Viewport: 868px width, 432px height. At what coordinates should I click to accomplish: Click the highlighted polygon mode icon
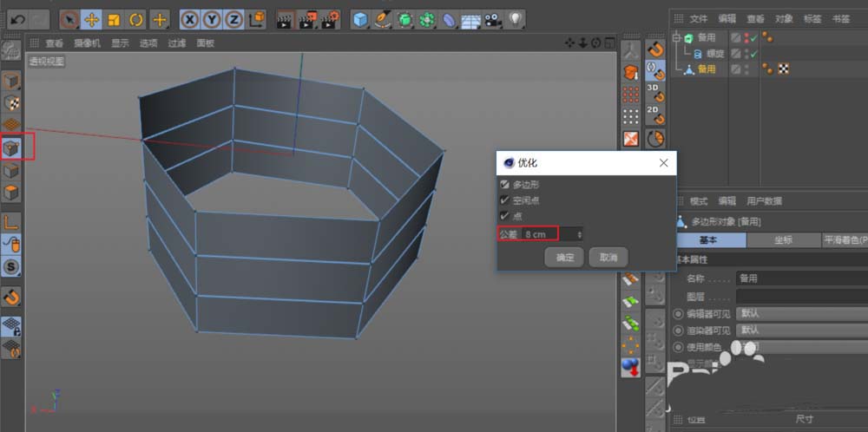click(11, 147)
